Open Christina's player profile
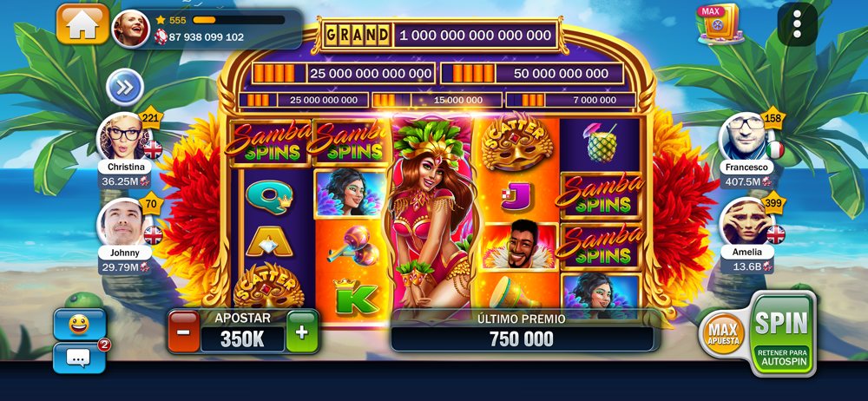The height and width of the screenshot is (401, 868). pyautogui.click(x=124, y=136)
